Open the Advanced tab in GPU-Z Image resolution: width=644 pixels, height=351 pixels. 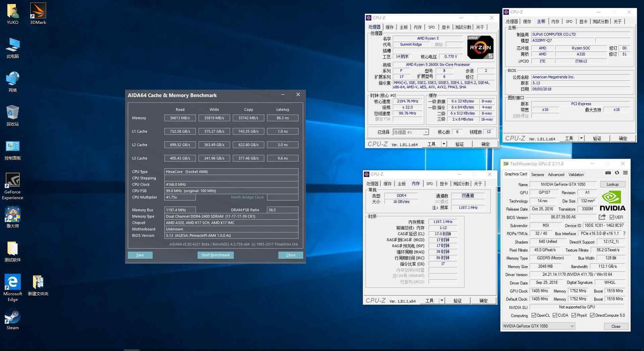[x=556, y=175]
